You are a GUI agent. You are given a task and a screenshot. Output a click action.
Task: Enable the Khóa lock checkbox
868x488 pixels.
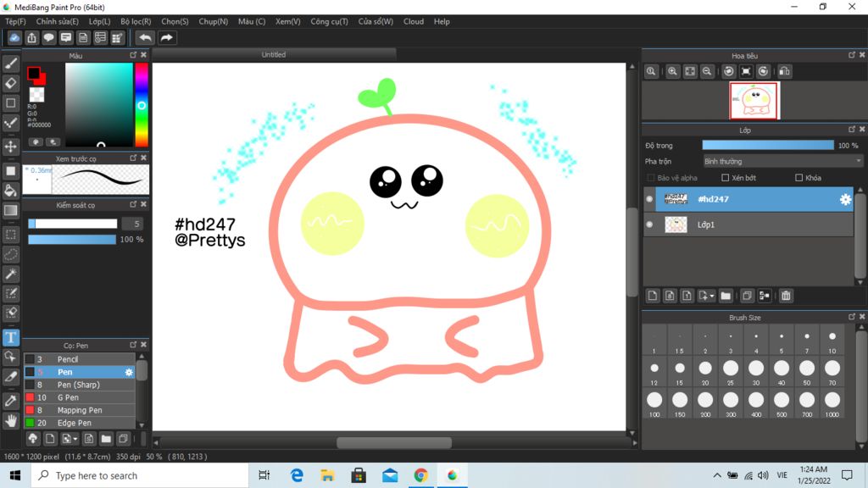pyautogui.click(x=798, y=178)
